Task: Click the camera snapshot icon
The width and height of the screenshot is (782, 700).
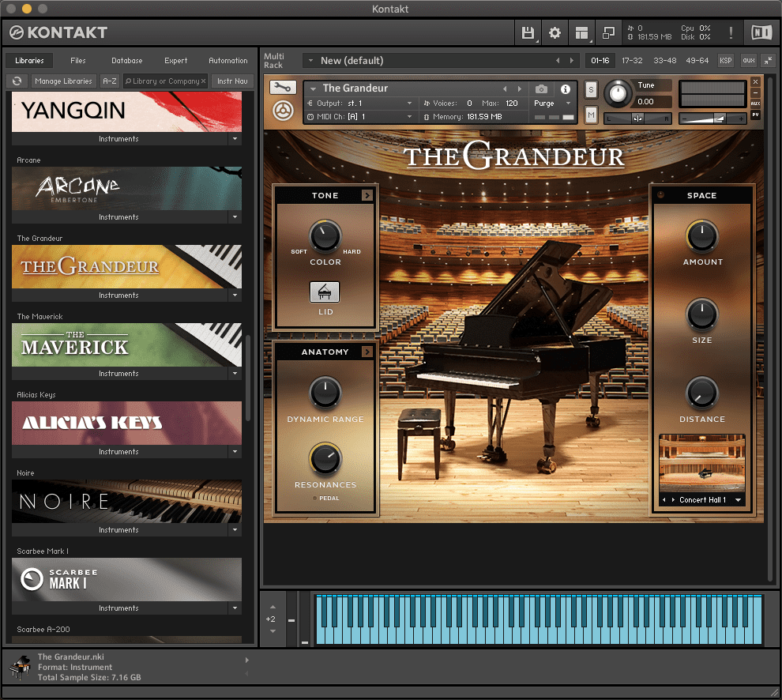Action: click(541, 89)
